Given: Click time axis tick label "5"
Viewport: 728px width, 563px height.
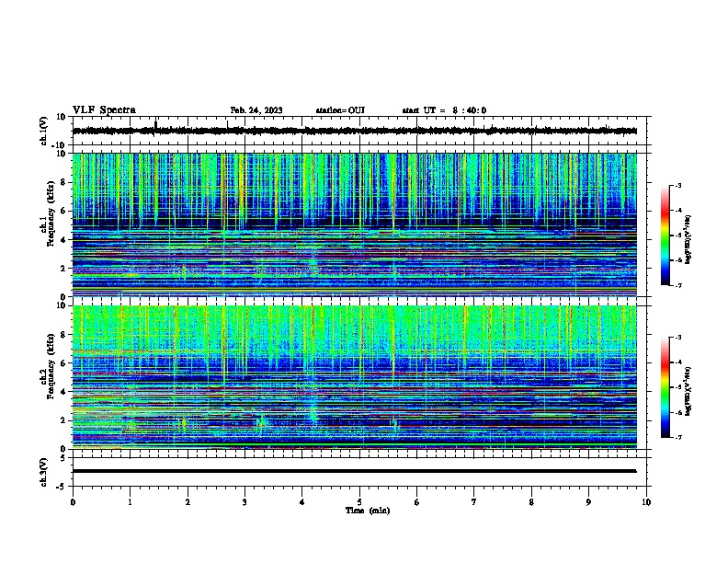Looking at the screenshot, I should pyautogui.click(x=359, y=502).
